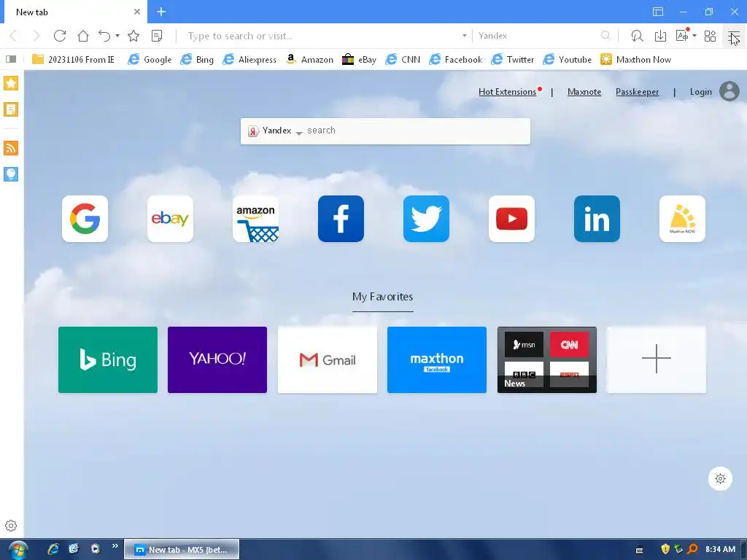Open the Maxthon Now sun tile
The height and width of the screenshot is (560, 747).
pos(682,219)
